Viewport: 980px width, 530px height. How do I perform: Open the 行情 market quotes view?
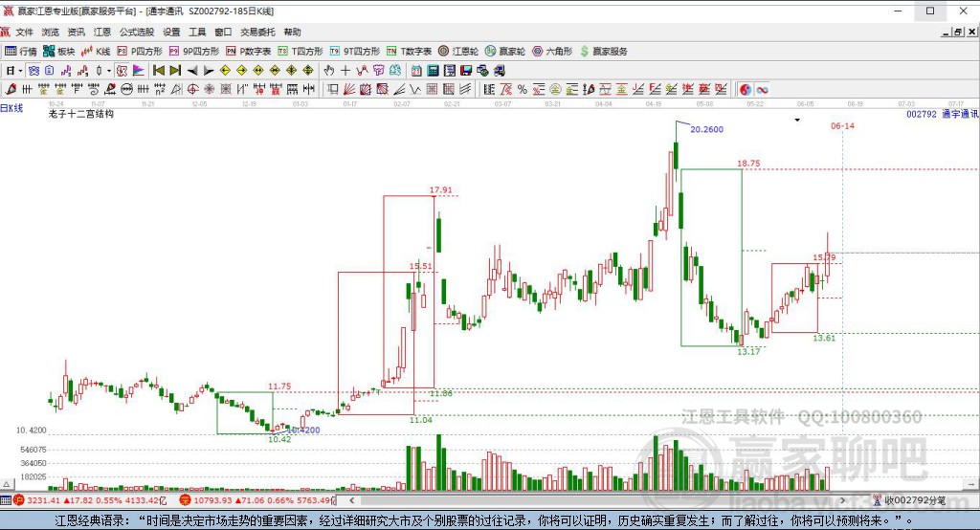click(x=19, y=51)
